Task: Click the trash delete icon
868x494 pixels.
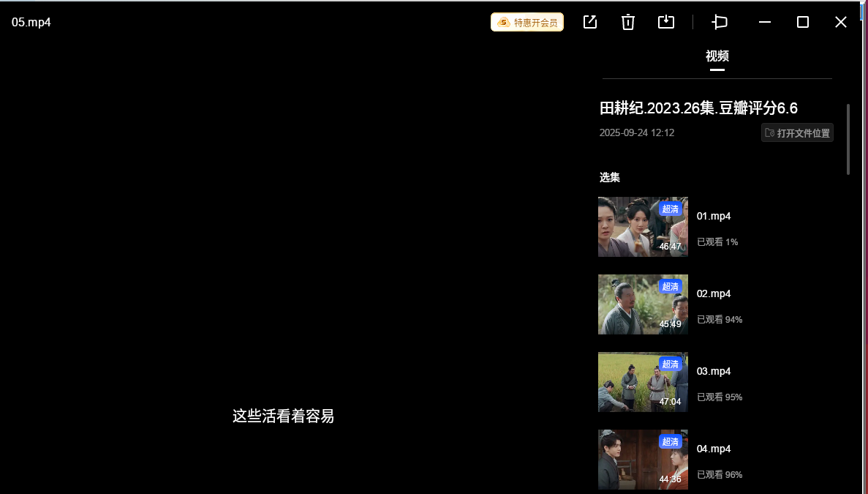Action: (x=627, y=22)
